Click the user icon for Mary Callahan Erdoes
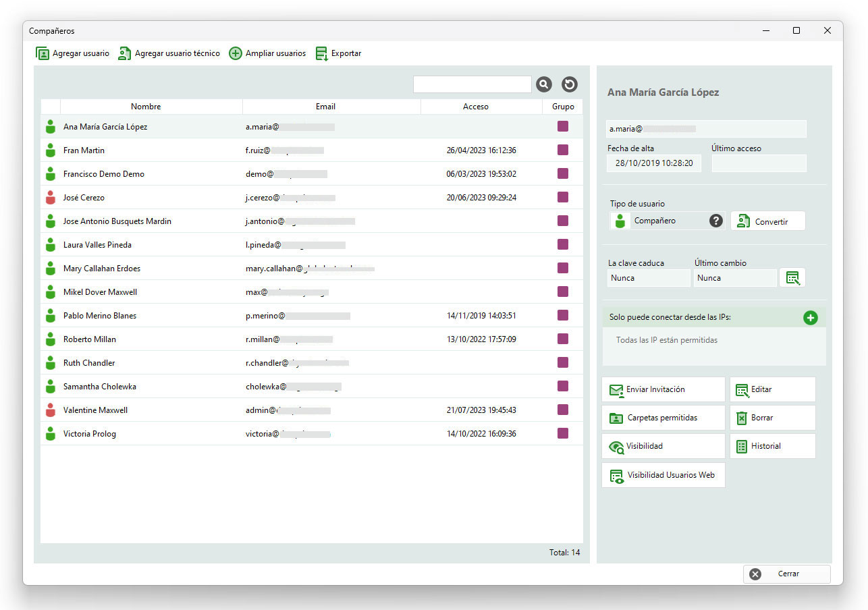The height and width of the screenshot is (610, 868). (50, 269)
